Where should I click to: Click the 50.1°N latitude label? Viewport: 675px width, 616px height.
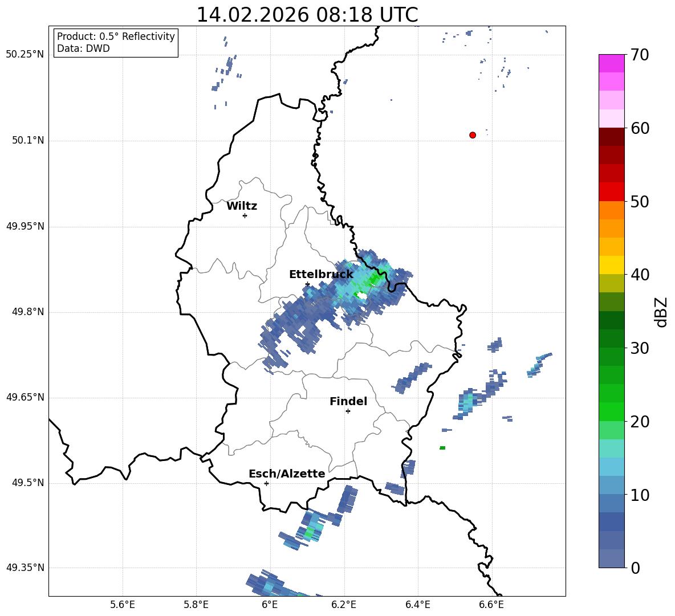28,141
